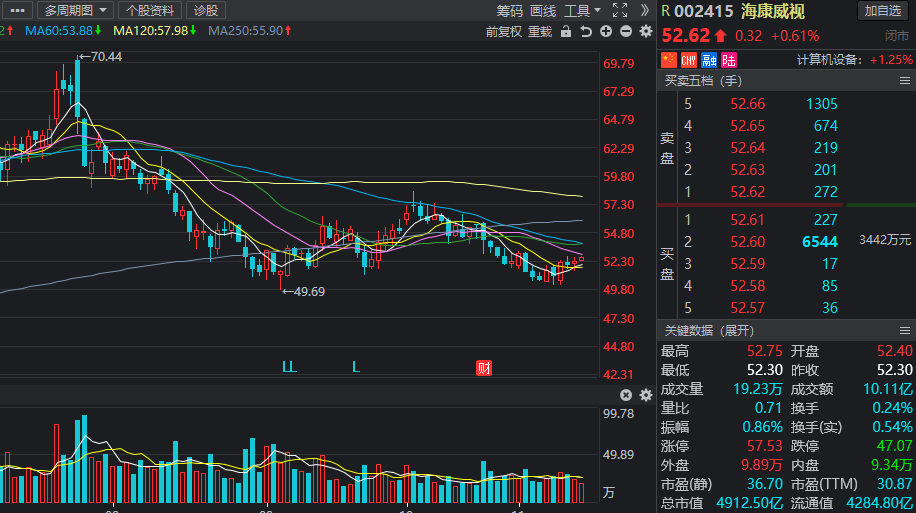Click the highlighted 6544 bid volume
The image size is (916, 513).
click(x=820, y=242)
